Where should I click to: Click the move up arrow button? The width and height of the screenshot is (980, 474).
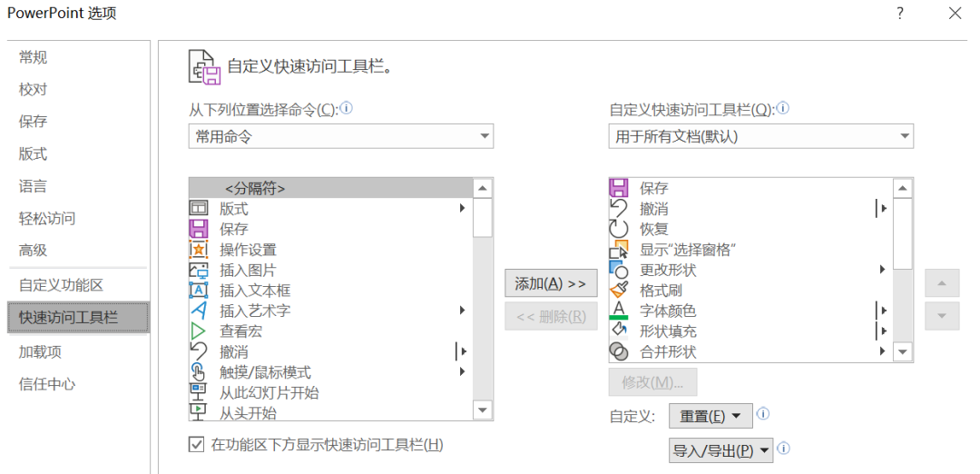point(942,284)
